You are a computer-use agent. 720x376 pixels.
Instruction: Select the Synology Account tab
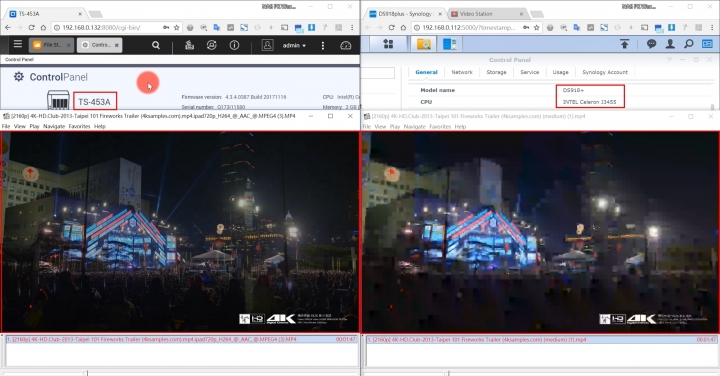pos(605,72)
